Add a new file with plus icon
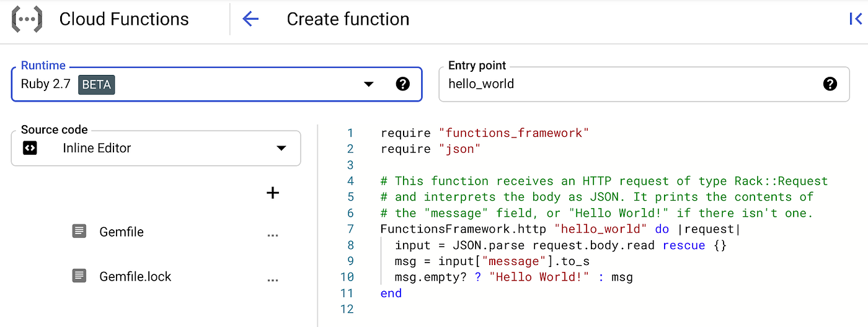 coord(273,193)
